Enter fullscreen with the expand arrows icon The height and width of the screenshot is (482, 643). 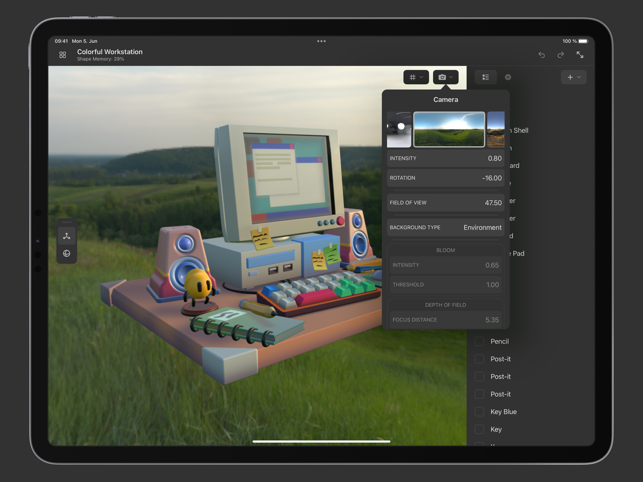[x=580, y=55]
